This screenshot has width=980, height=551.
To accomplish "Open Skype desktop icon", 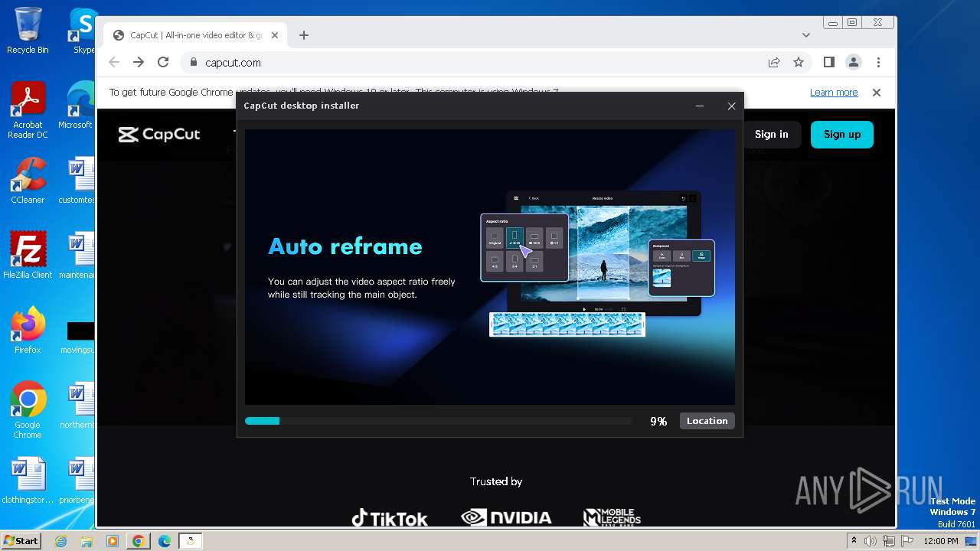I will pyautogui.click(x=83, y=31).
